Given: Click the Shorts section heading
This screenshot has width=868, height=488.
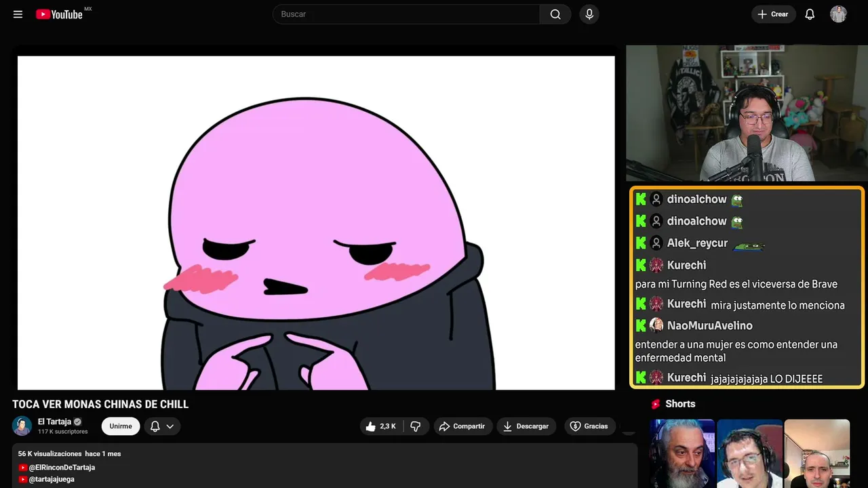Looking at the screenshot, I should (x=680, y=404).
